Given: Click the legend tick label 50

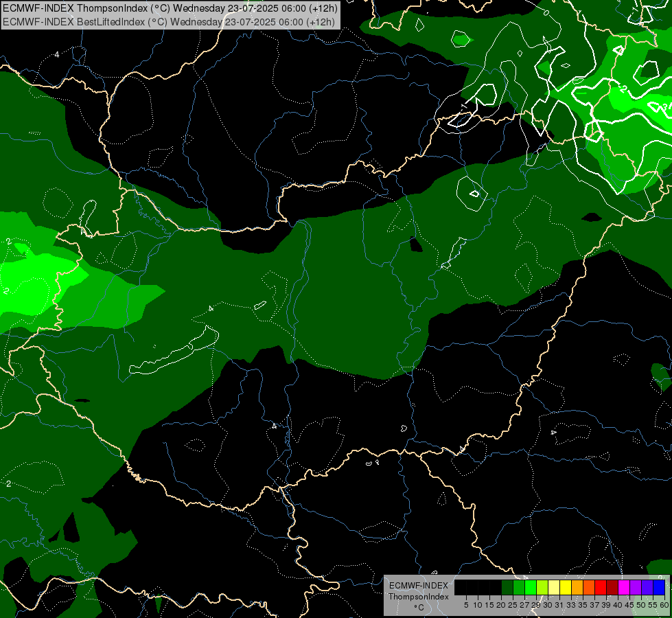Looking at the screenshot, I should click(x=642, y=605).
